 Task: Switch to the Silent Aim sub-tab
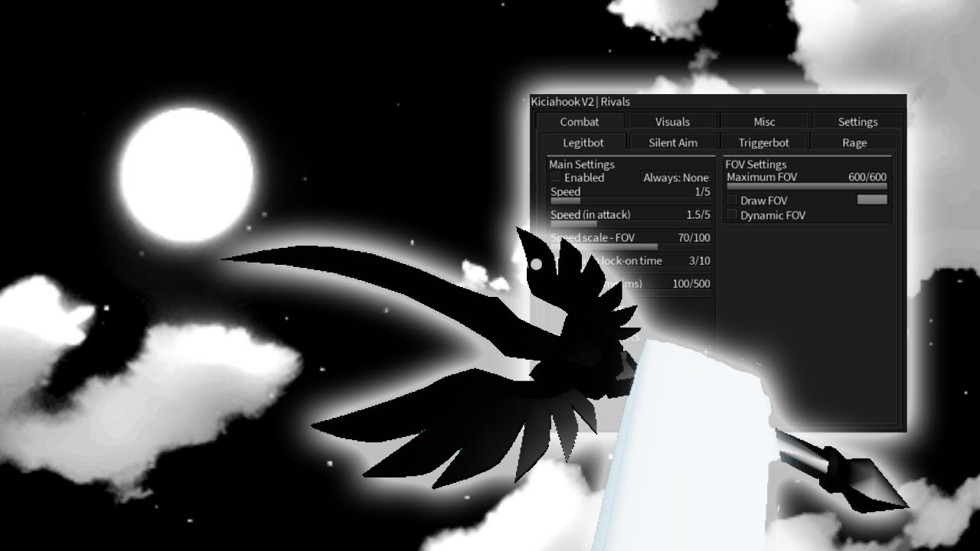pyautogui.click(x=673, y=142)
